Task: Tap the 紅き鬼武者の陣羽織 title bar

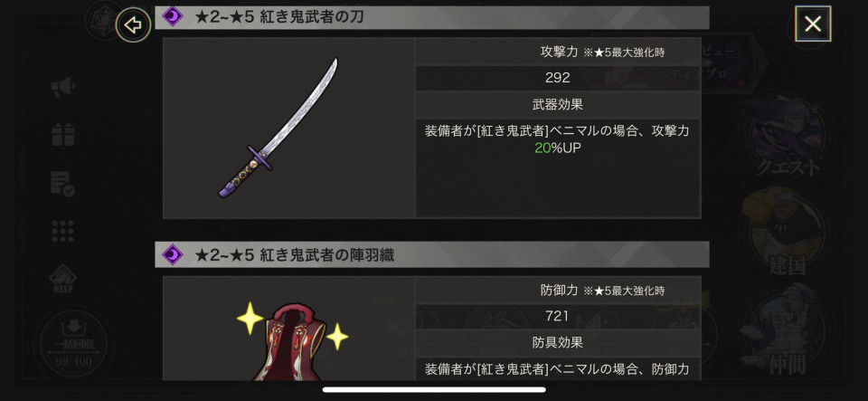Action: [x=432, y=254]
